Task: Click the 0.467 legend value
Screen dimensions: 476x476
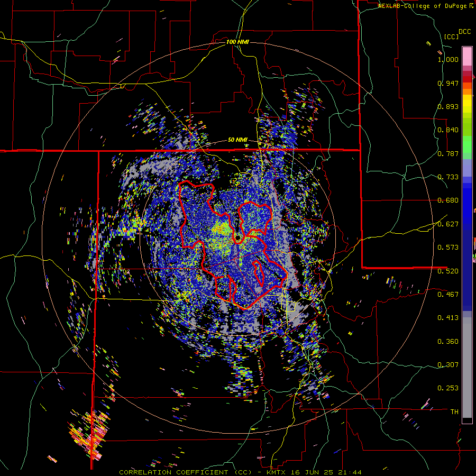Action: (448, 294)
